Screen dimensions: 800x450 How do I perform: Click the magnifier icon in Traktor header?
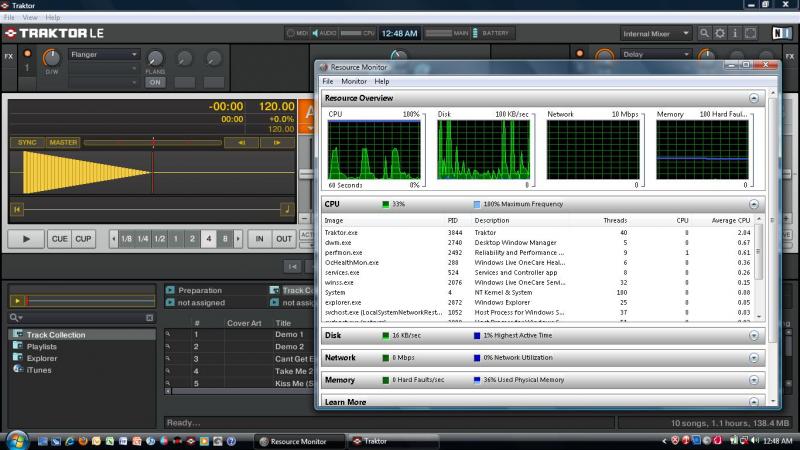click(x=704, y=33)
